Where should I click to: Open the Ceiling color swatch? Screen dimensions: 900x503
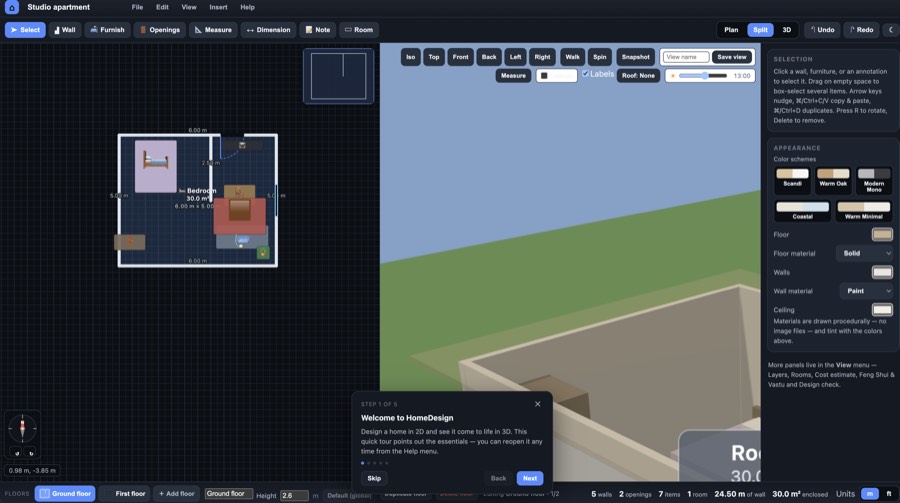pos(882,310)
